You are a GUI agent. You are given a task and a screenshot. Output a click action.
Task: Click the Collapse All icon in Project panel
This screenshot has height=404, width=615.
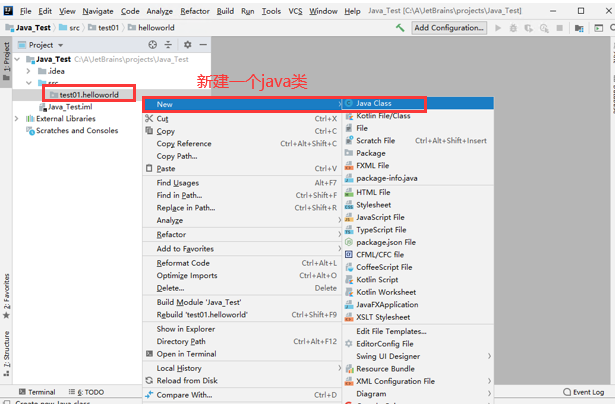click(168, 45)
